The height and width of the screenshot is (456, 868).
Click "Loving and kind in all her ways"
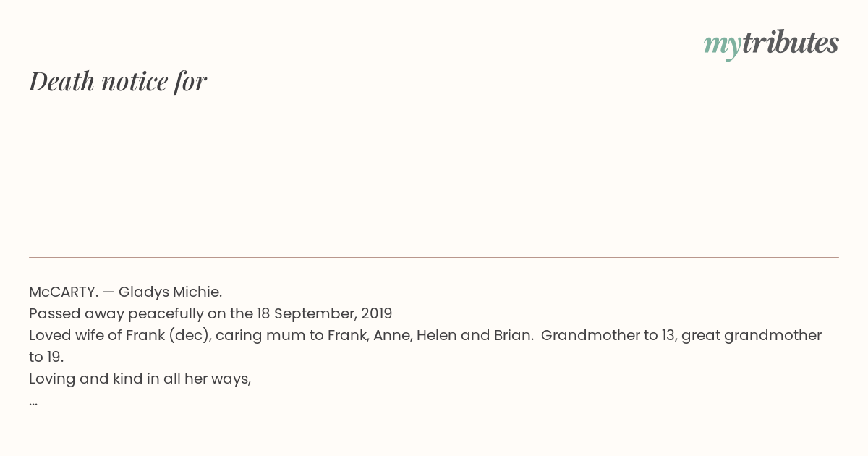[140, 379]
